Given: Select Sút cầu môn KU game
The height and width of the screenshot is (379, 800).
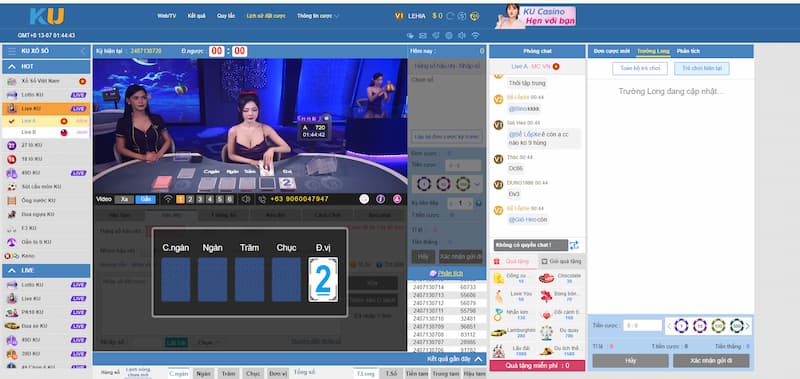Looking at the screenshot, I should [x=46, y=187].
